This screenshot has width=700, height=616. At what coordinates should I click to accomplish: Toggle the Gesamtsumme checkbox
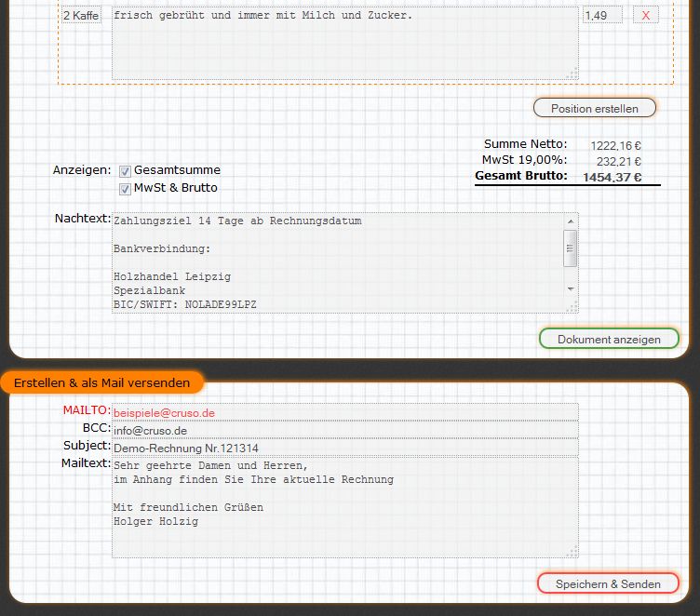[x=125, y=170]
